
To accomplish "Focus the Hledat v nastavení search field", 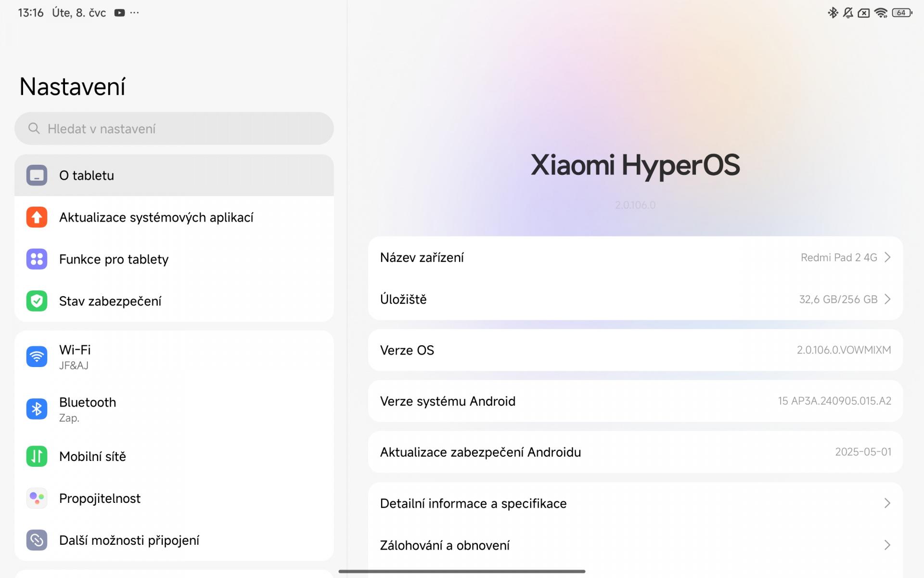I will click(x=174, y=129).
